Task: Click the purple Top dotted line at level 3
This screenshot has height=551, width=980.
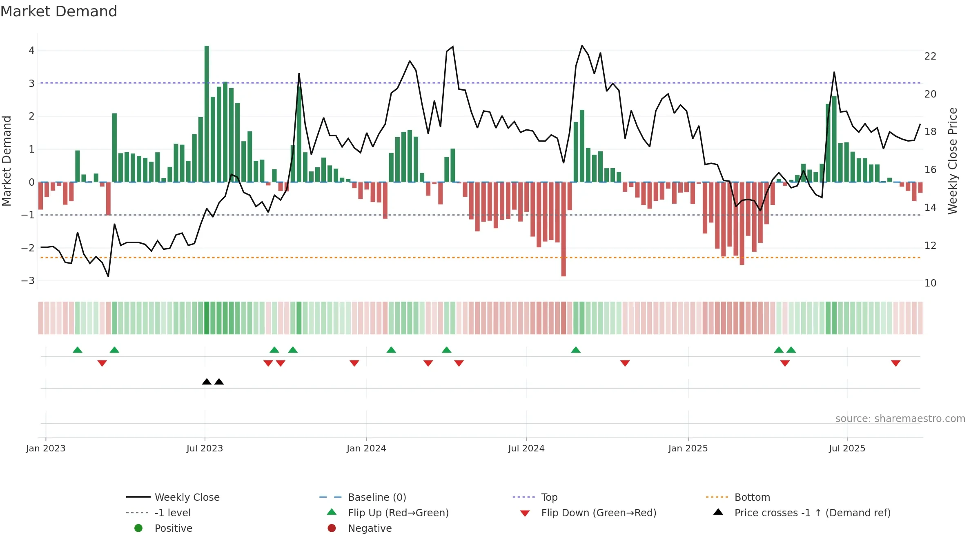Action: coord(481,83)
